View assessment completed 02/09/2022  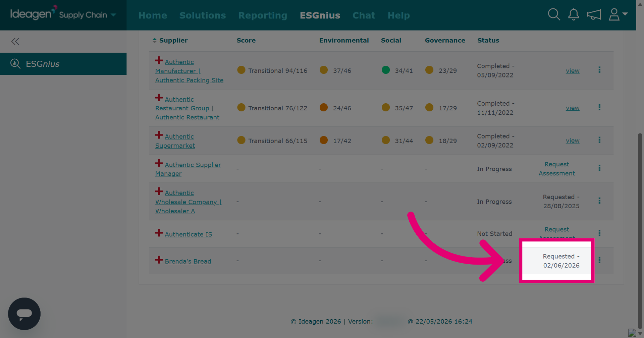pyautogui.click(x=573, y=141)
